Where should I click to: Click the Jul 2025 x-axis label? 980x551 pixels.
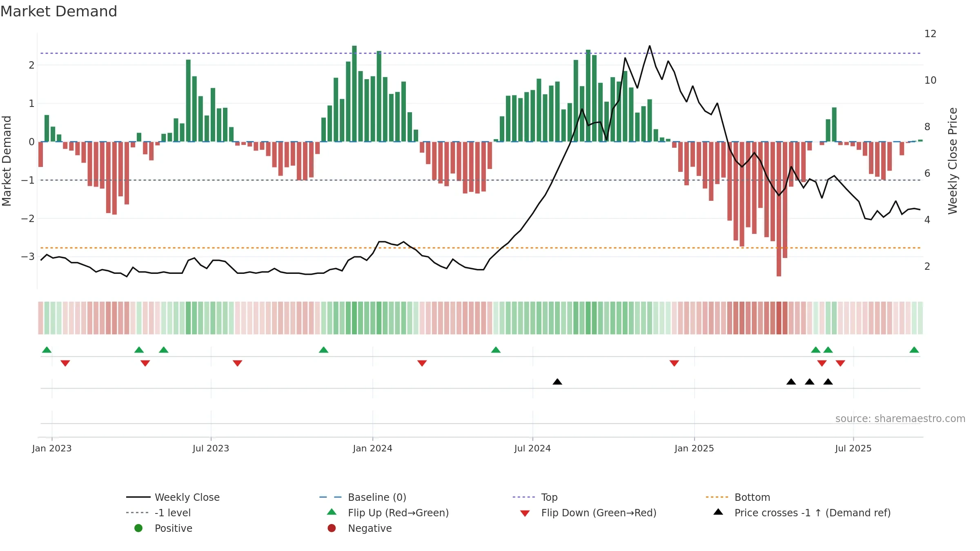pos(853,448)
